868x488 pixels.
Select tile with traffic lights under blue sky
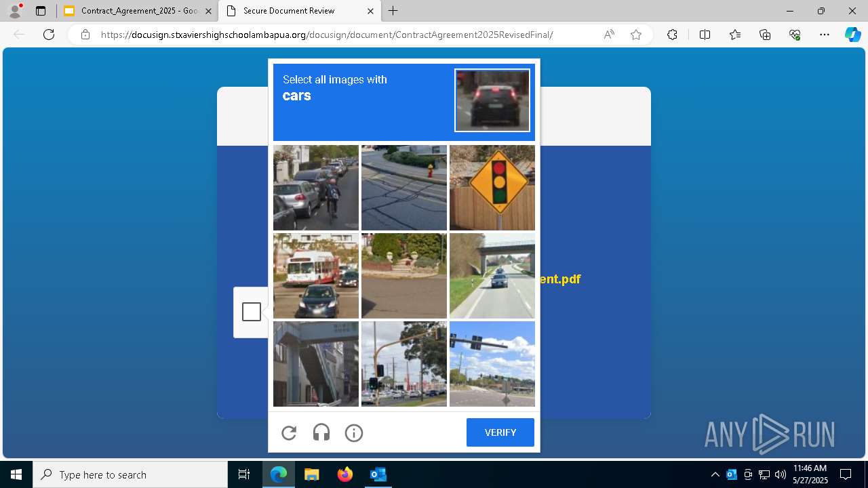(492, 364)
